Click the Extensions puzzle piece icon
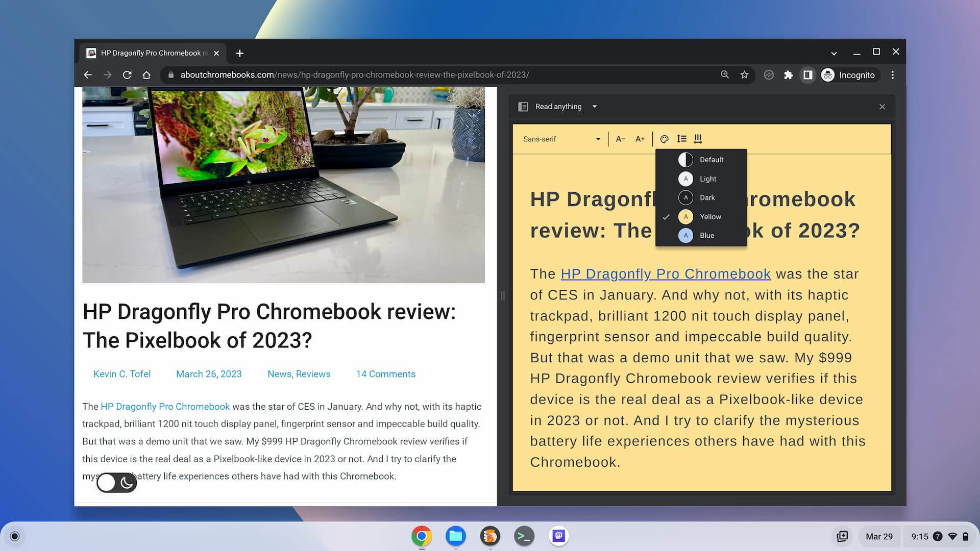The width and height of the screenshot is (980, 551). tap(788, 74)
